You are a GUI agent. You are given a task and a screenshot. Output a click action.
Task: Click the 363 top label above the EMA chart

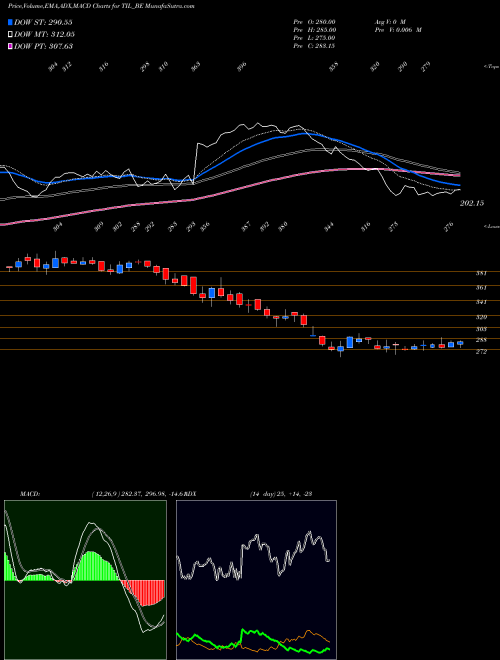click(x=196, y=67)
